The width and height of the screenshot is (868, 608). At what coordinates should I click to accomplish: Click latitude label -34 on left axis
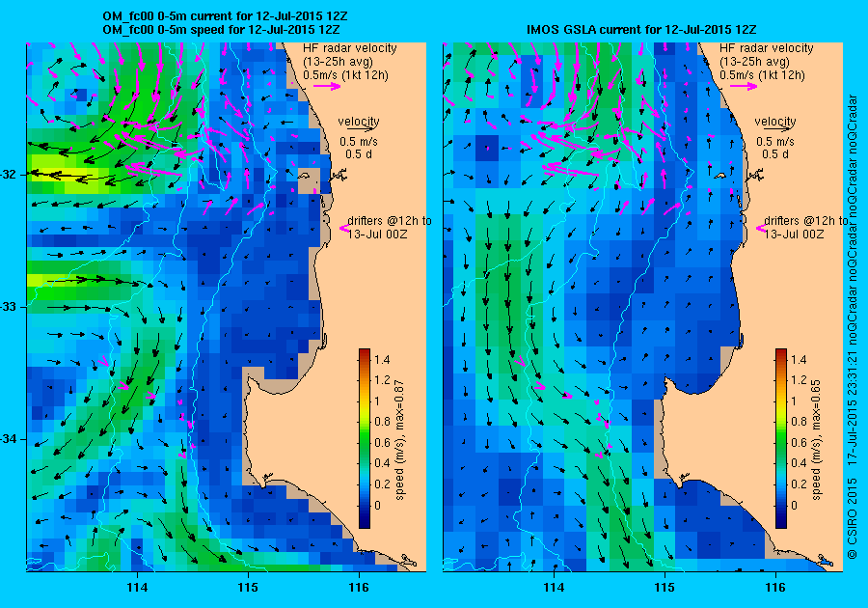point(11,439)
